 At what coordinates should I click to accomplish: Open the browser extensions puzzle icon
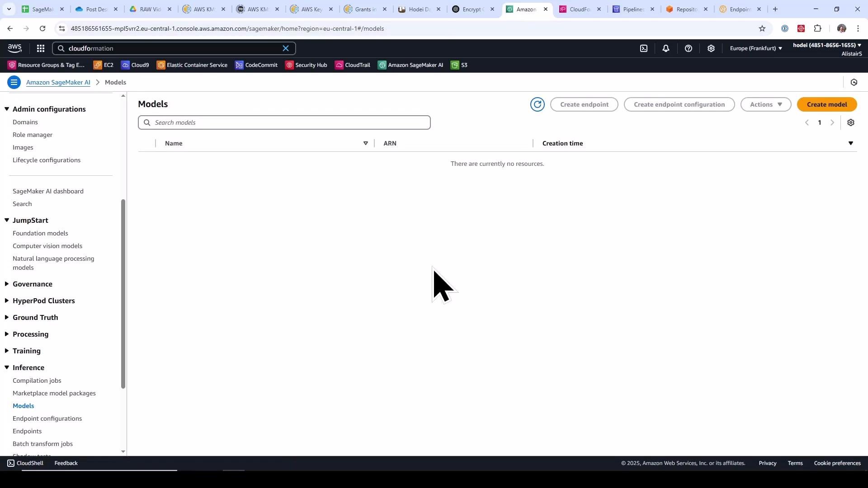818,28
